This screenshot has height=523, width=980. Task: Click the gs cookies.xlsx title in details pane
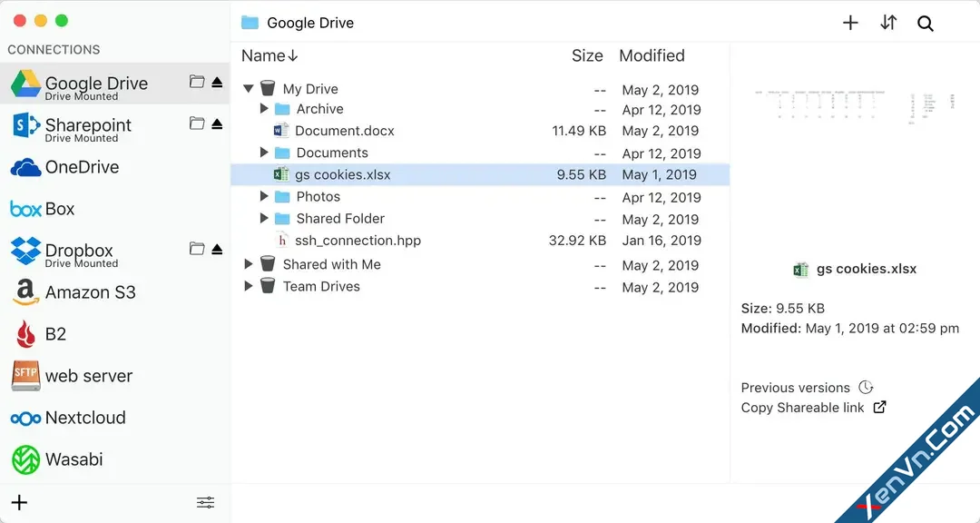point(867,269)
